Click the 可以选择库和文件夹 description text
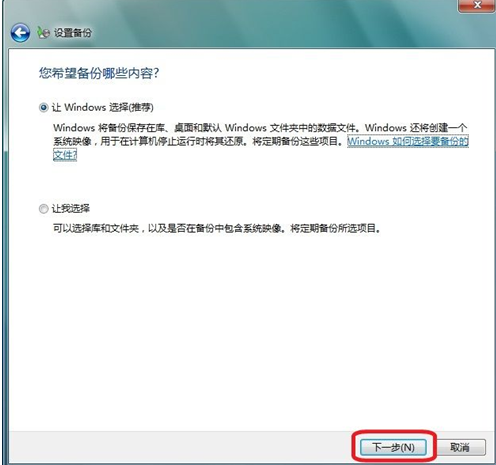This screenshot has height=465, width=496. [x=217, y=229]
